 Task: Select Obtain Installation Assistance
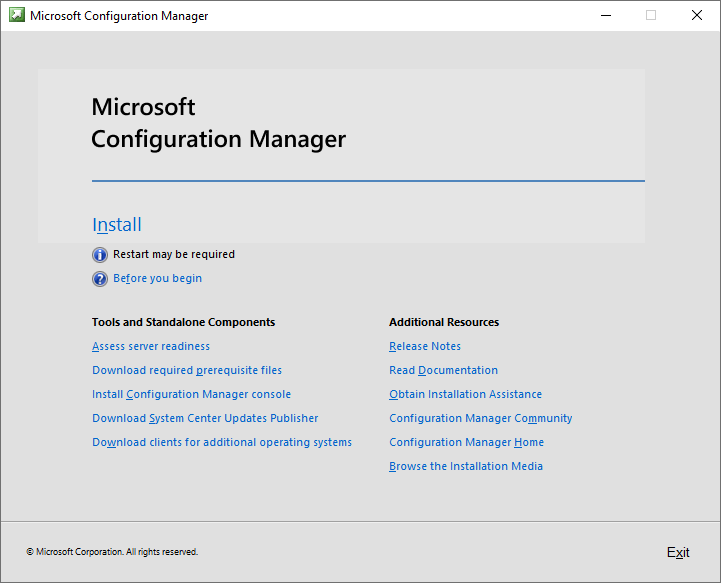pos(465,394)
